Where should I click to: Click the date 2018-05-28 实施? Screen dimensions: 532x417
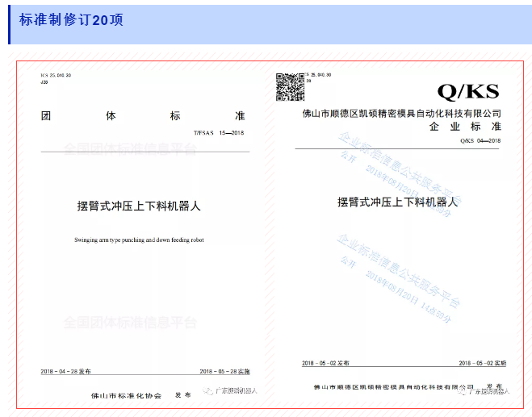pos(224,371)
